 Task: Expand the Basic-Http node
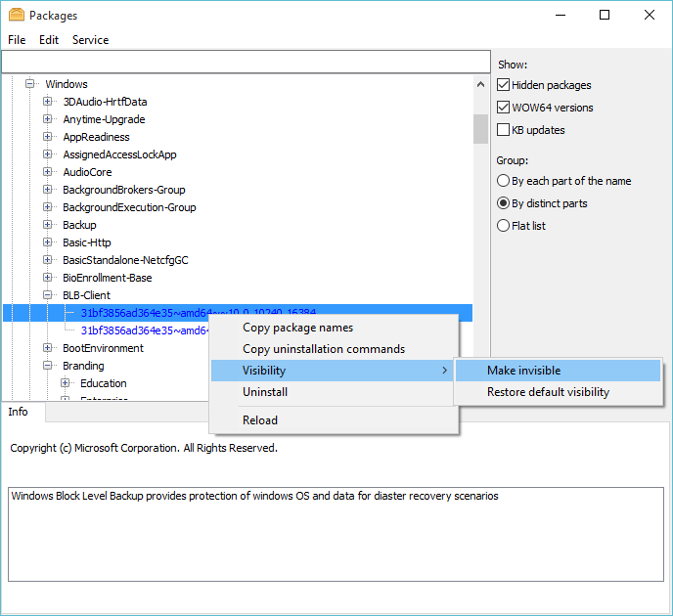(47, 242)
